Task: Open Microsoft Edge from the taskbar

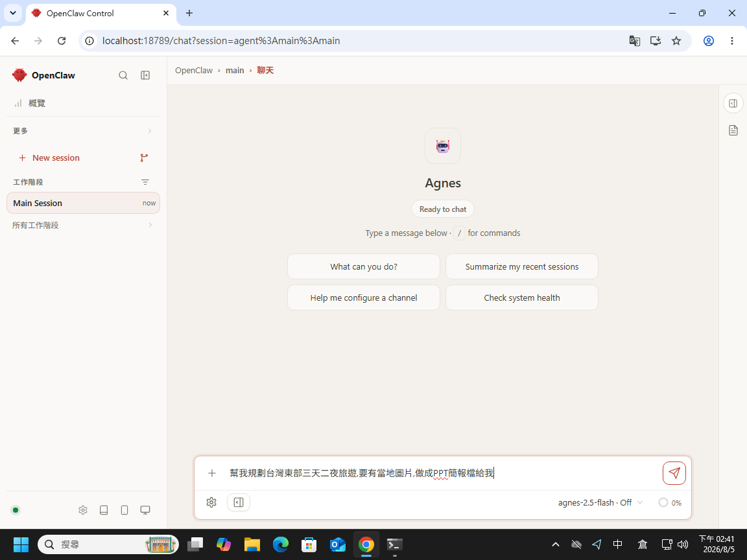Action: pyautogui.click(x=281, y=544)
